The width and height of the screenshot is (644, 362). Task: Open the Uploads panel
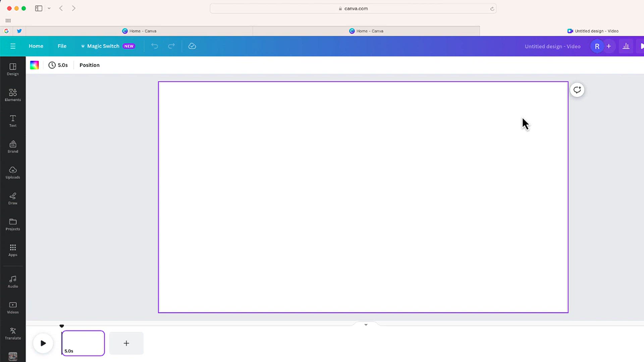point(13,173)
